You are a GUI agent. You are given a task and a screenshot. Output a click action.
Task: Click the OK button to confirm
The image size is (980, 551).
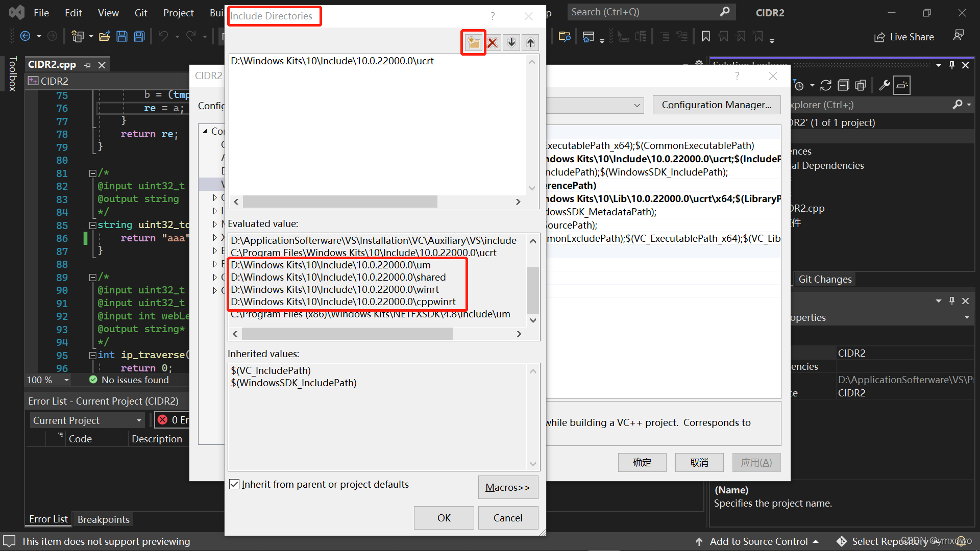pyautogui.click(x=444, y=517)
